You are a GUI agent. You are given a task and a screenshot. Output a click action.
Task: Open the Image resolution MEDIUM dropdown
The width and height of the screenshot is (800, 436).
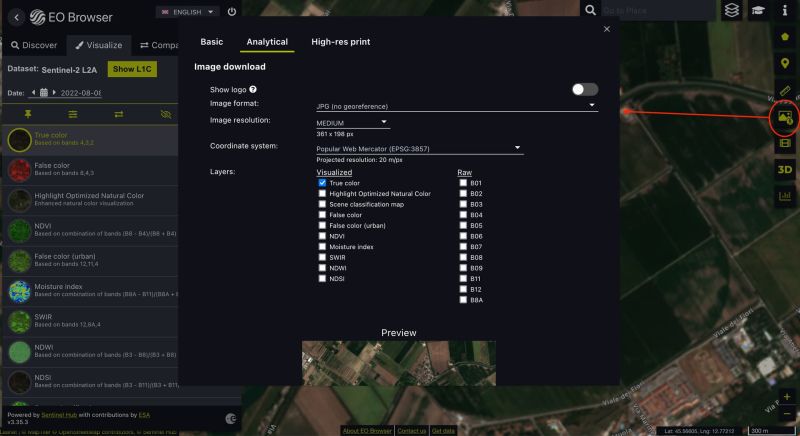coord(353,122)
